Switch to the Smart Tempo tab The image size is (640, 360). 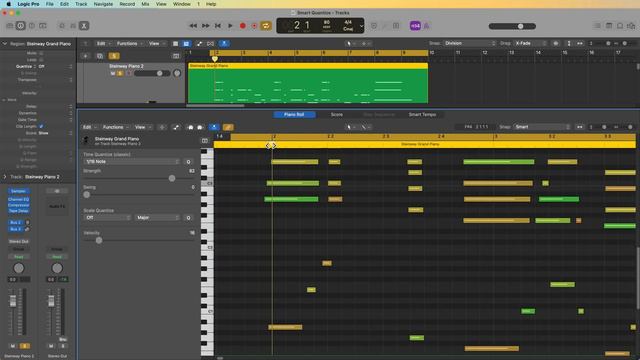pos(422,115)
